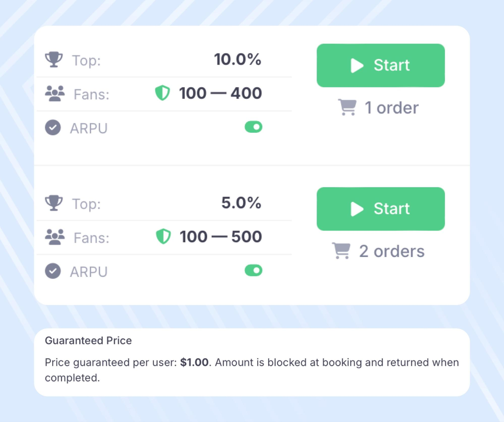Viewport: 504px width, 422px height.
Task: Click the green shield next to 100 — 400
Action: click(x=163, y=93)
